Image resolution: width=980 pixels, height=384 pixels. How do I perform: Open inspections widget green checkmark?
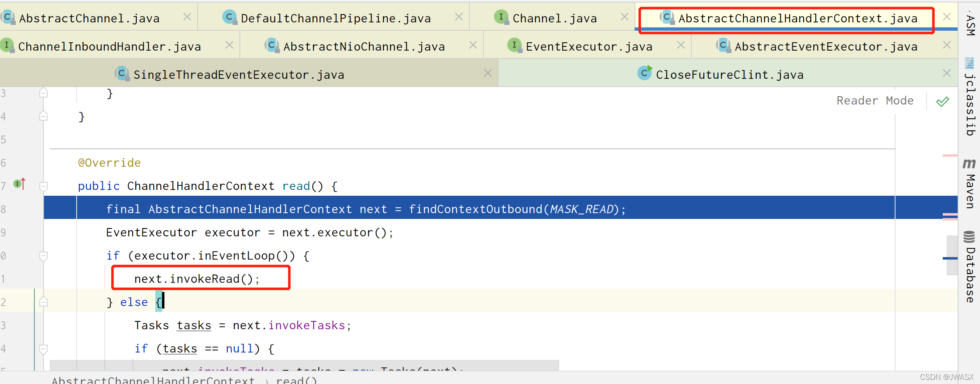tap(943, 102)
